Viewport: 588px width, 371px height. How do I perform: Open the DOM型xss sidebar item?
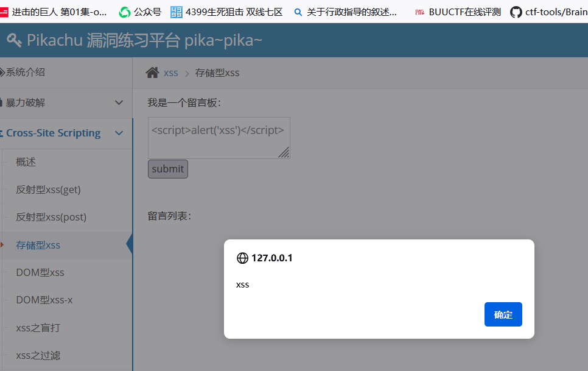click(40, 272)
